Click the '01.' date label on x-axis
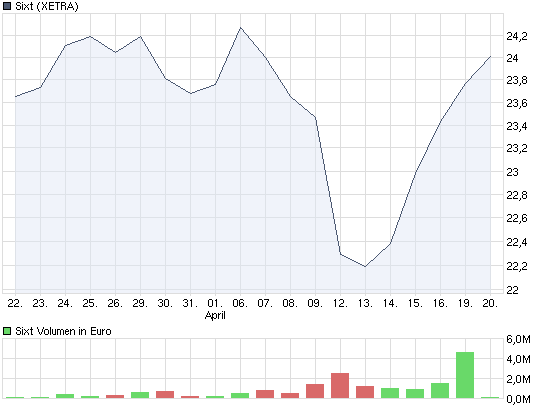Image resolution: width=545 pixels, height=407 pixels. click(x=215, y=303)
